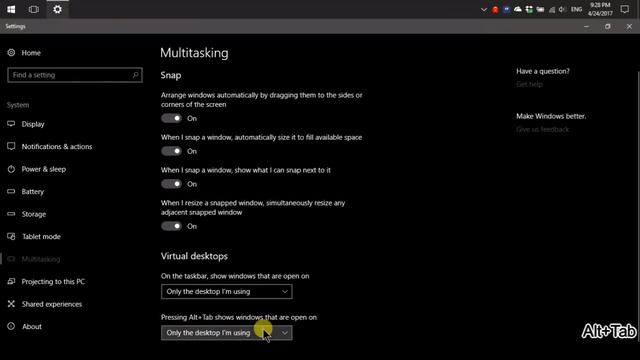The image size is (640, 360).
Task: Click the Multitasking page heading
Action: pos(194,53)
